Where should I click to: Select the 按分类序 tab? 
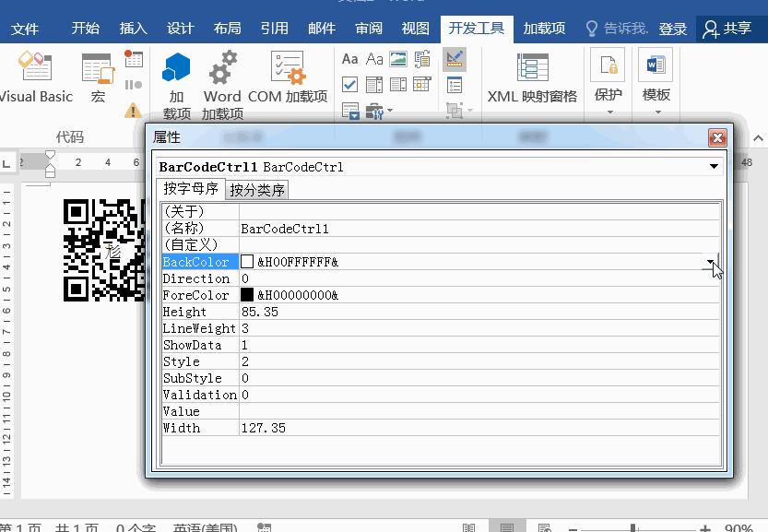click(x=257, y=190)
